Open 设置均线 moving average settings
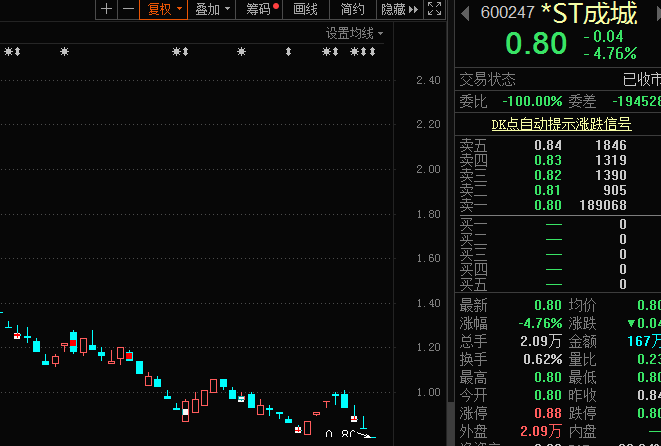Screen dimensions: 661x446 [355, 33]
